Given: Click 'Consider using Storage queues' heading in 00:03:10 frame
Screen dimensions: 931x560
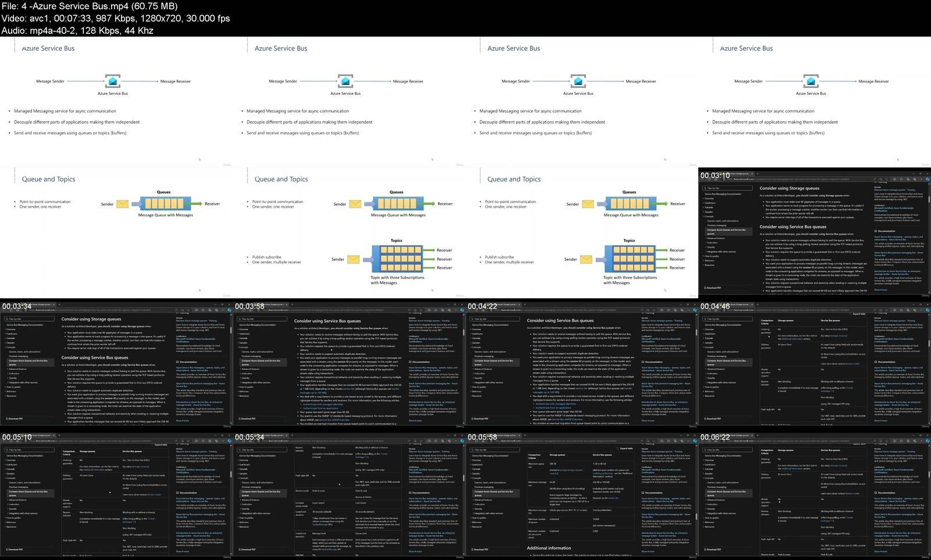Looking at the screenshot, I should [x=789, y=188].
